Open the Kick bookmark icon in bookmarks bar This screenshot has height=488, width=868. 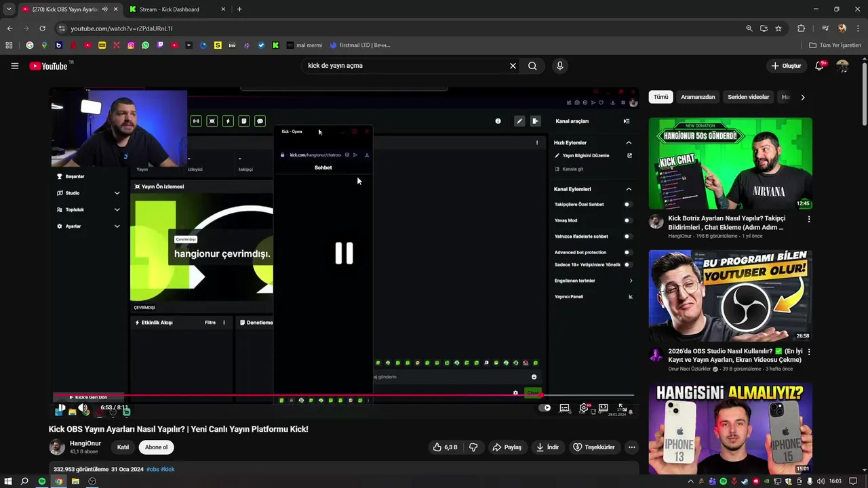275,45
